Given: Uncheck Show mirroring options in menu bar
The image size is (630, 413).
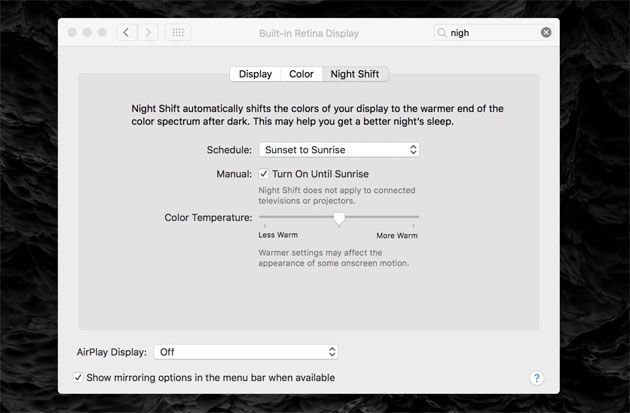Looking at the screenshot, I should (79, 378).
